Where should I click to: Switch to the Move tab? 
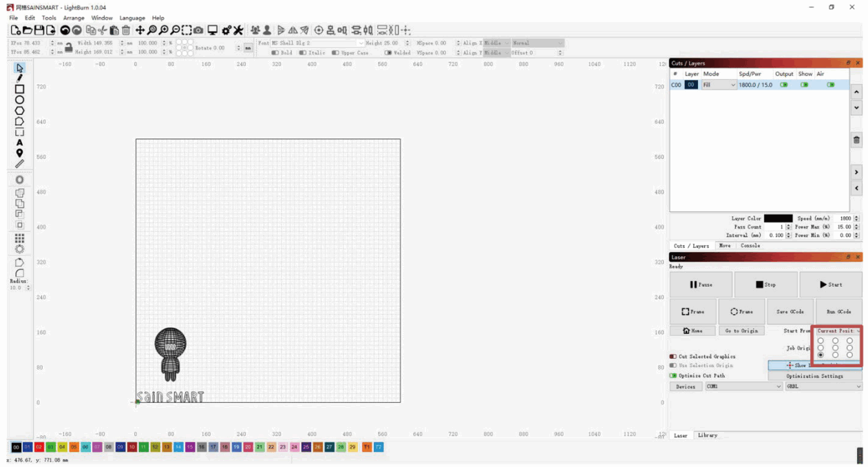725,245
